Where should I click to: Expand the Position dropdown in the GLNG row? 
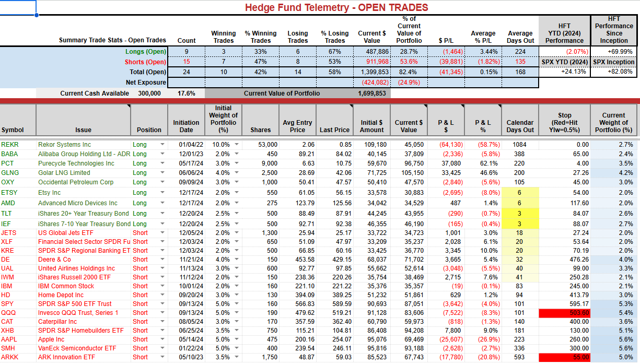click(162, 173)
